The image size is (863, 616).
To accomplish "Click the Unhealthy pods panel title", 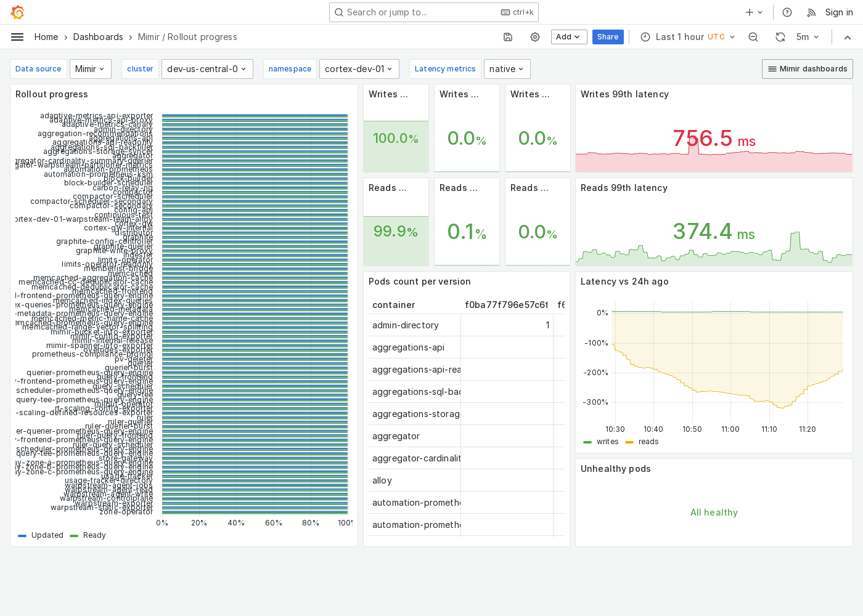I will pos(616,469).
